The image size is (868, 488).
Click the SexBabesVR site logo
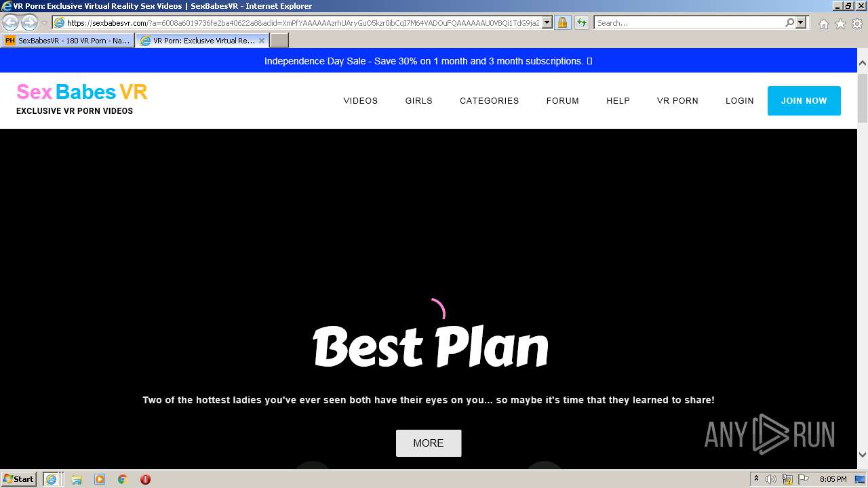click(81, 99)
